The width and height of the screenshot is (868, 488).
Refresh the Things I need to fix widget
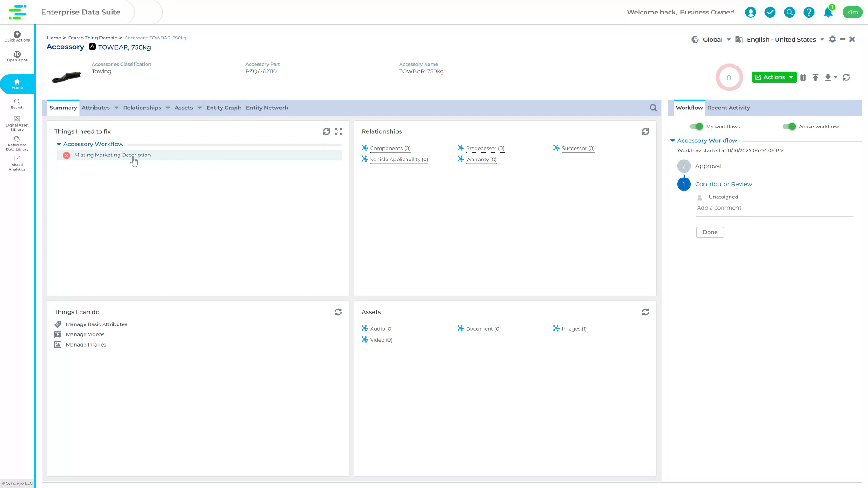click(x=327, y=131)
